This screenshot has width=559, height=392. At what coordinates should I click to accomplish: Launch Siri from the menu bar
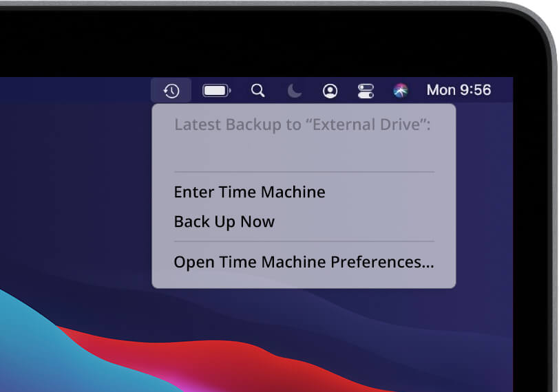tap(401, 90)
